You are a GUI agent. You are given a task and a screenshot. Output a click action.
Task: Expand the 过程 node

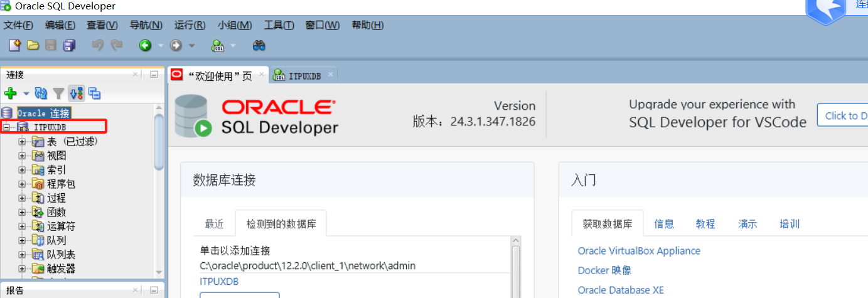coord(23,198)
